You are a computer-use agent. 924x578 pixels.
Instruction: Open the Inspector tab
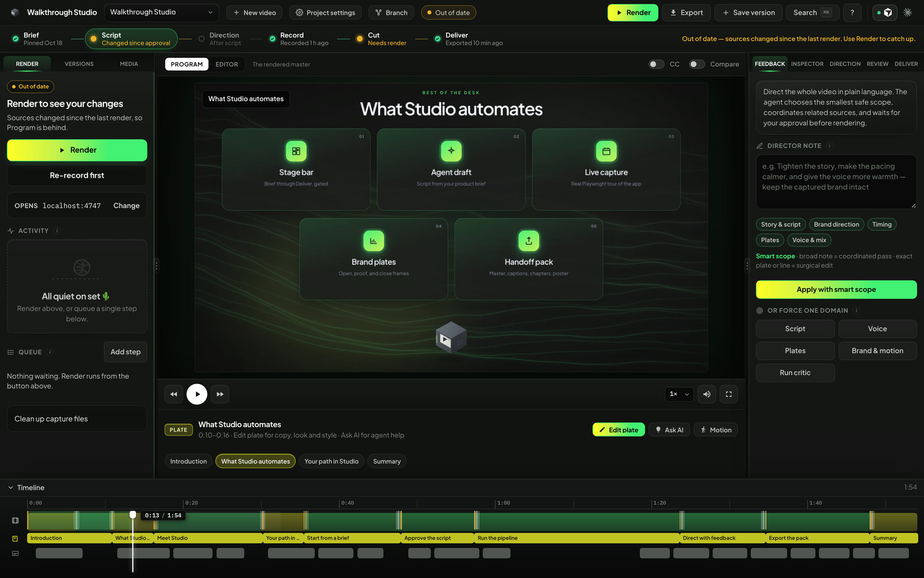pos(807,64)
